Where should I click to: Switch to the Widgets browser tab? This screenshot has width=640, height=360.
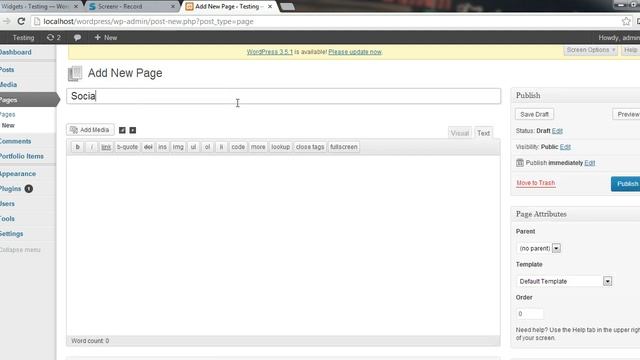tap(40, 7)
